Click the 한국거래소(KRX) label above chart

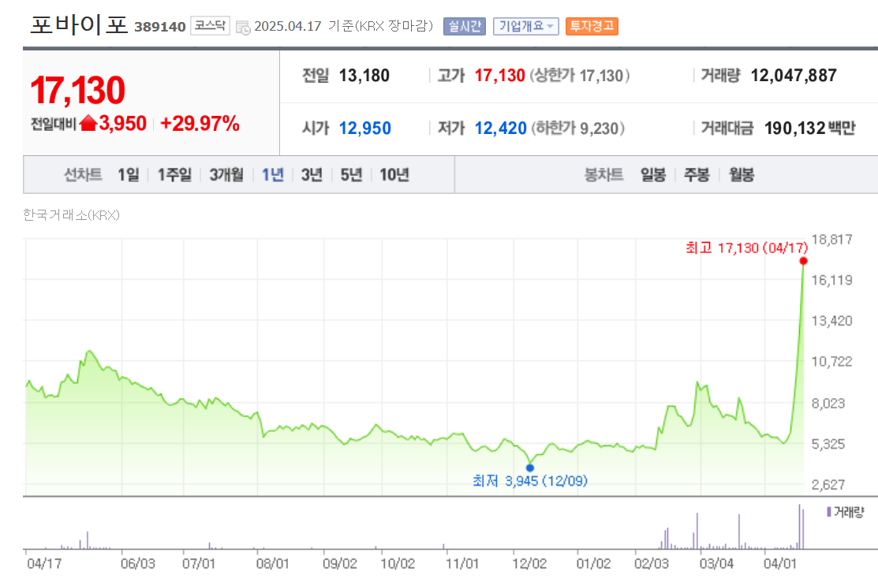click(x=71, y=215)
